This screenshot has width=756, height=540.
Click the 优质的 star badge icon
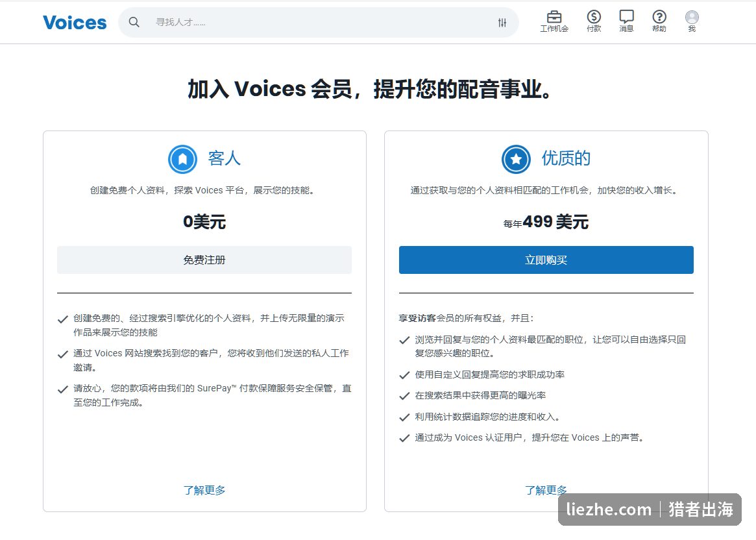[516, 159]
